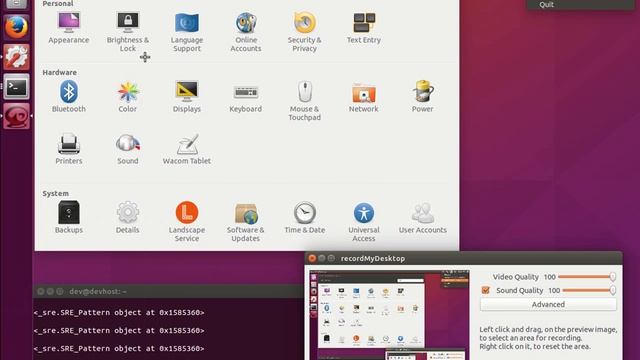This screenshot has width=640, height=360.
Task: Open Bluetooth settings
Action: (x=69, y=96)
